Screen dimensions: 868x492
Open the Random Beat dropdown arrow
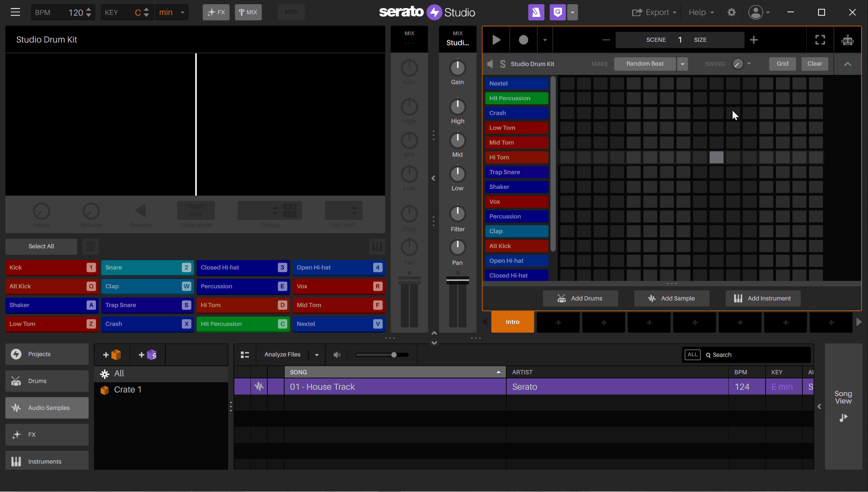[682, 64]
